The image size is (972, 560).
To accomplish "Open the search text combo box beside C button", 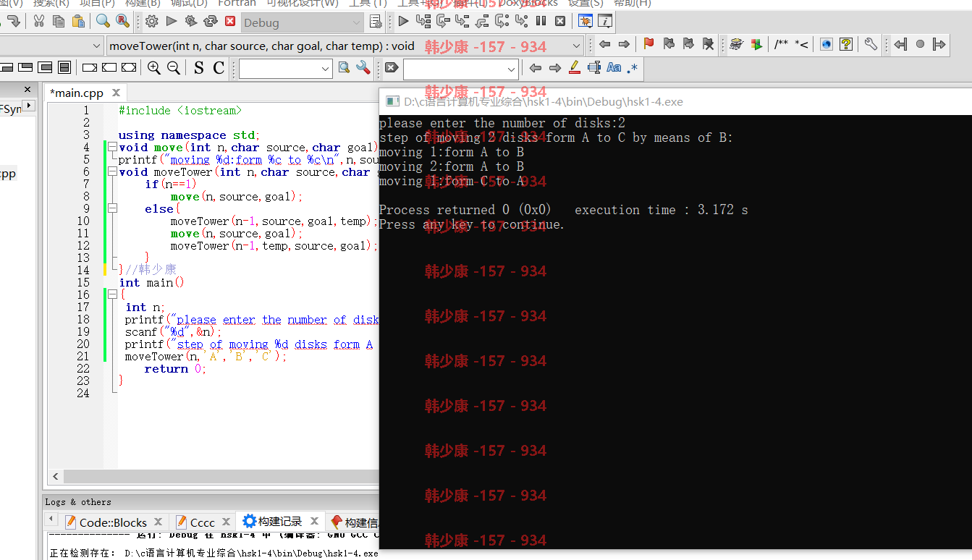I will (x=285, y=69).
